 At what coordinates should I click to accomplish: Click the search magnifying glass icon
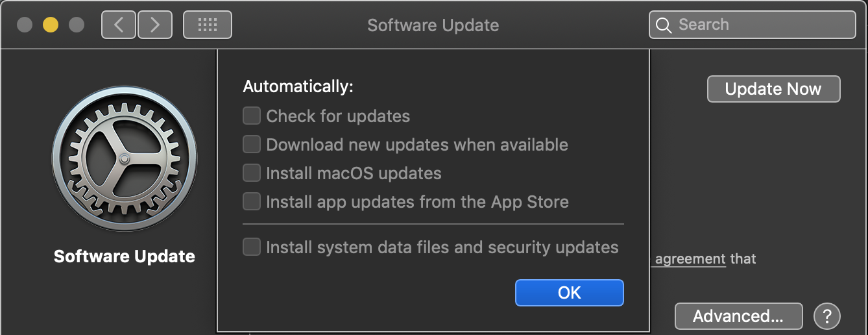(x=663, y=25)
